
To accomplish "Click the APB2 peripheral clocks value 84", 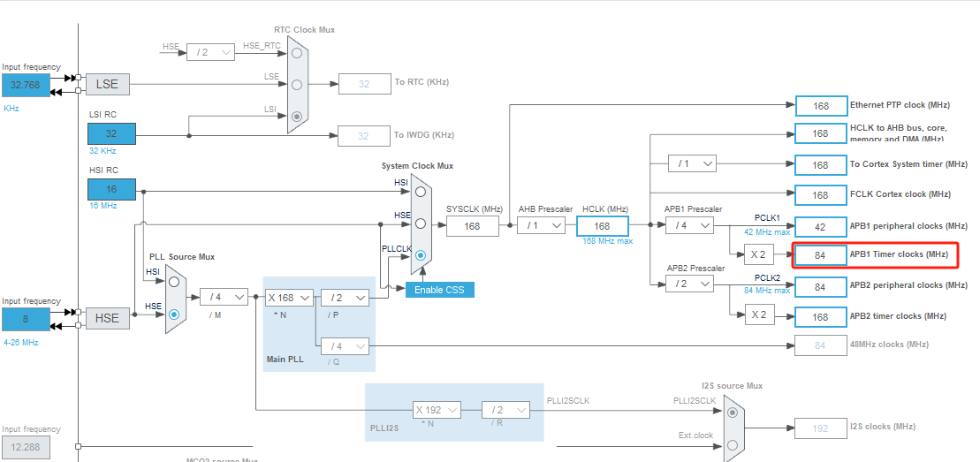I will coord(821,286).
